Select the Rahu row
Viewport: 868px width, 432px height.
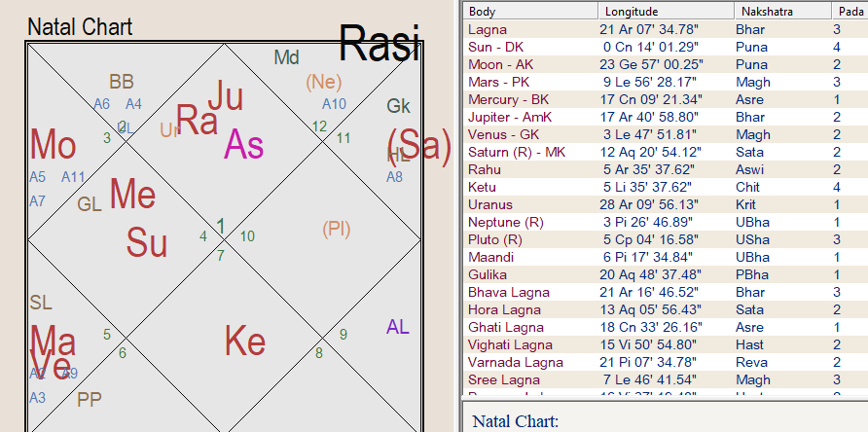pyautogui.click(x=666, y=169)
